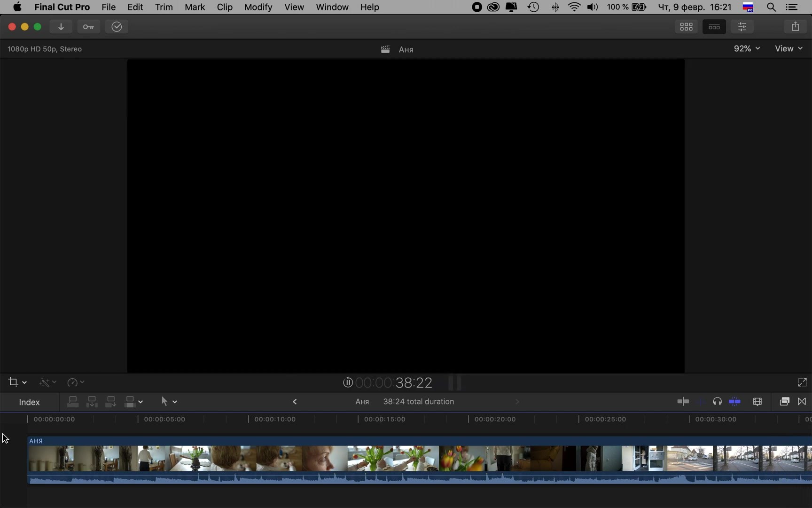Open the Clip Appearance filmstrip icon
The image size is (812, 508).
pos(757,402)
